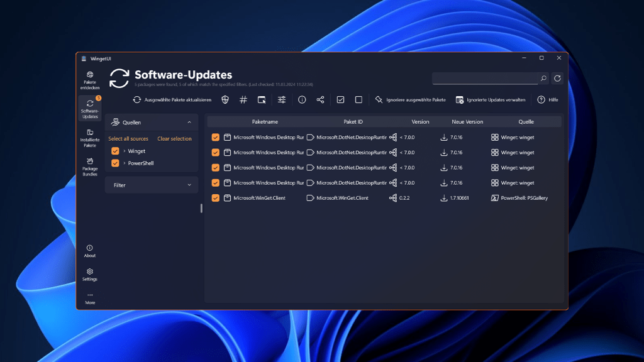The width and height of the screenshot is (644, 362).
Task: Click the large Software-Updates refresh logo
Action: [x=119, y=79]
